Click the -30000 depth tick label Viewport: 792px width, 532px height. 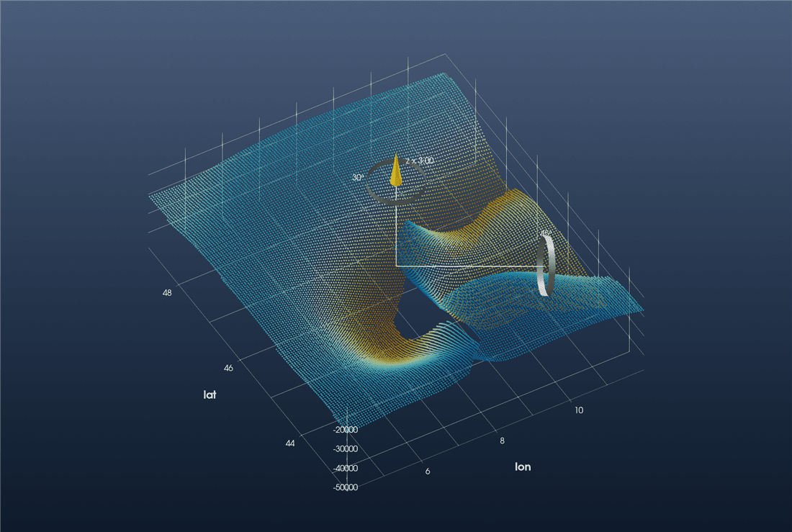point(345,448)
